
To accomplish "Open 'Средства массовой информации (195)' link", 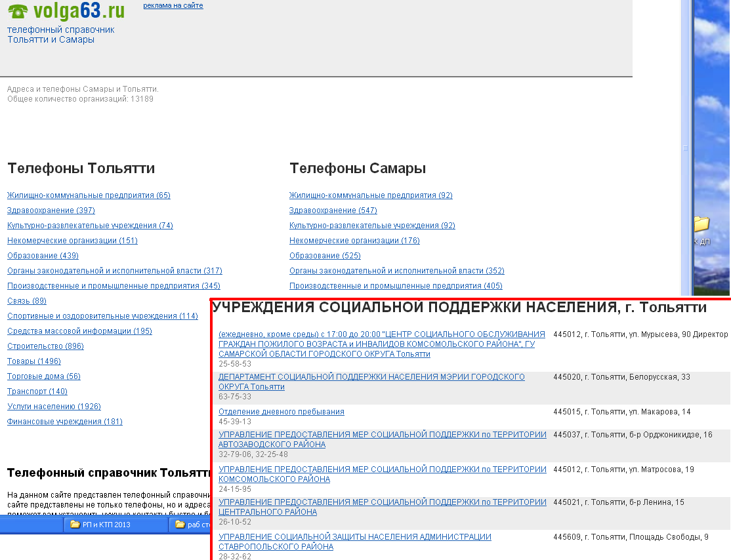I will [x=79, y=331].
